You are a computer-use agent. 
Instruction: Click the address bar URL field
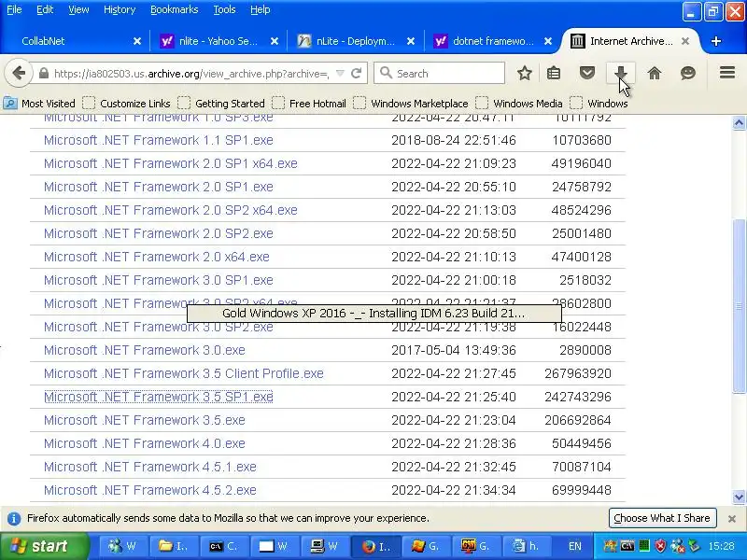(x=190, y=74)
